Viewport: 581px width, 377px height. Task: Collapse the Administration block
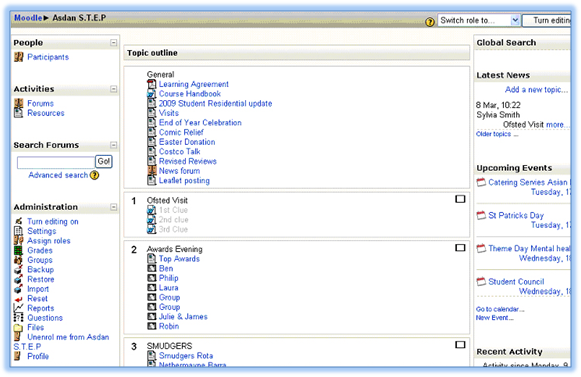114,207
